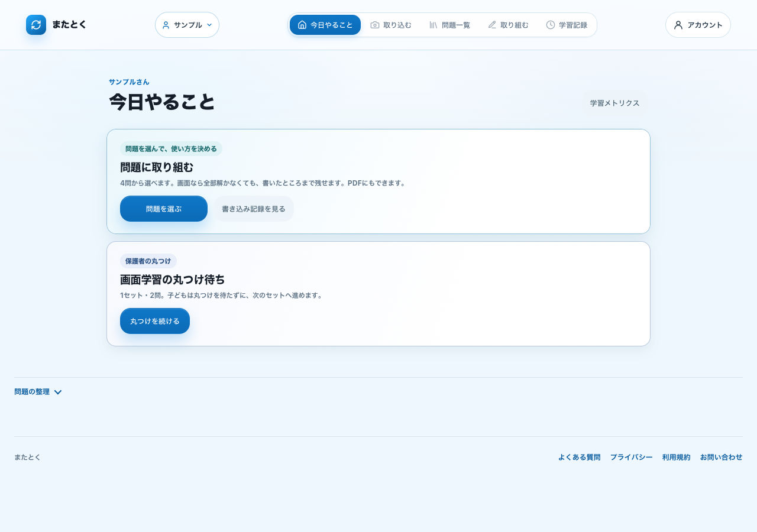Open the 問題一覧 tab
Viewport: 757px width, 532px height.
(449, 25)
